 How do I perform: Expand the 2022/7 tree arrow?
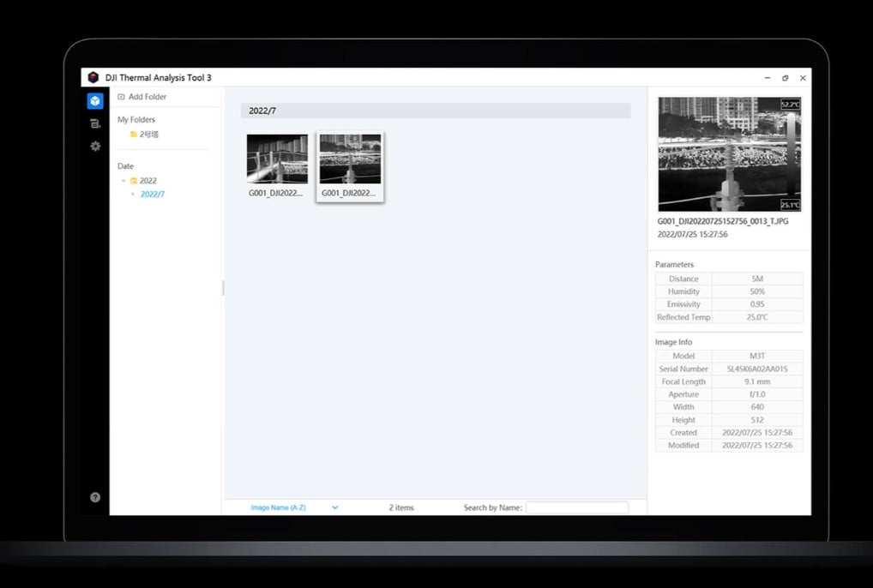[x=133, y=195]
